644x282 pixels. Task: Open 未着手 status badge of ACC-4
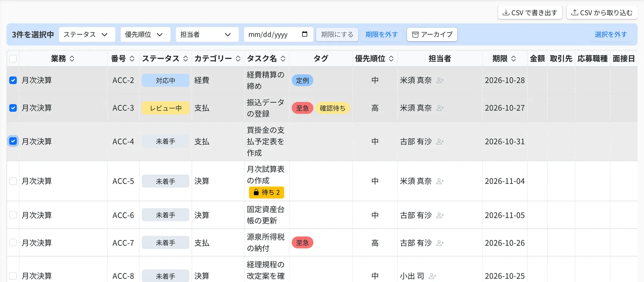click(165, 142)
